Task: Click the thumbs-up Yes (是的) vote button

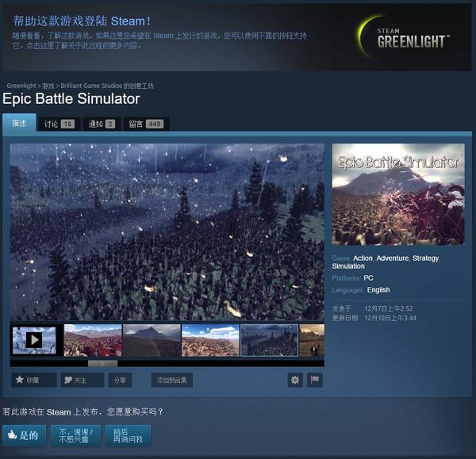Action: click(x=25, y=436)
